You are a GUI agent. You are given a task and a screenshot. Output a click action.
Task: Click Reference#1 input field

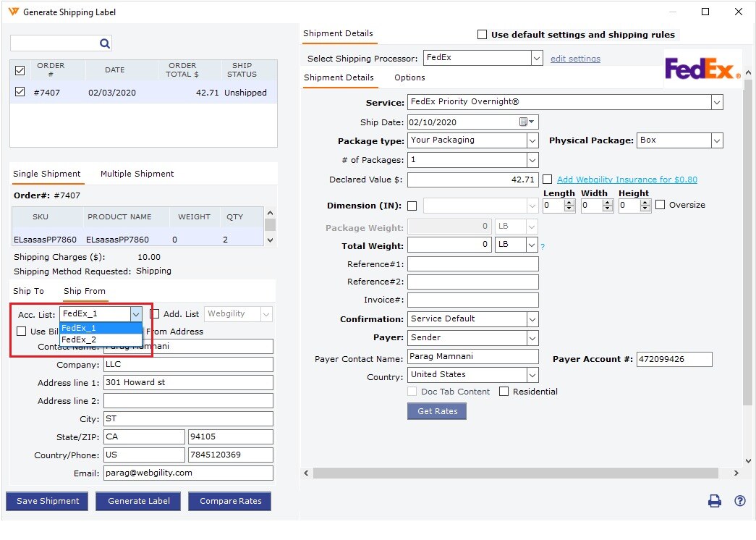(473, 264)
